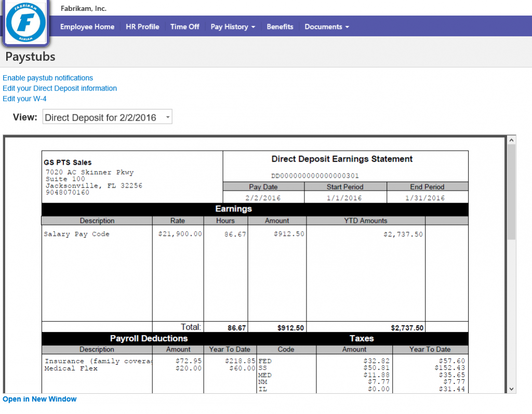Click the FED tax amount $32.82
The height and width of the screenshot is (414, 532).
376,361
